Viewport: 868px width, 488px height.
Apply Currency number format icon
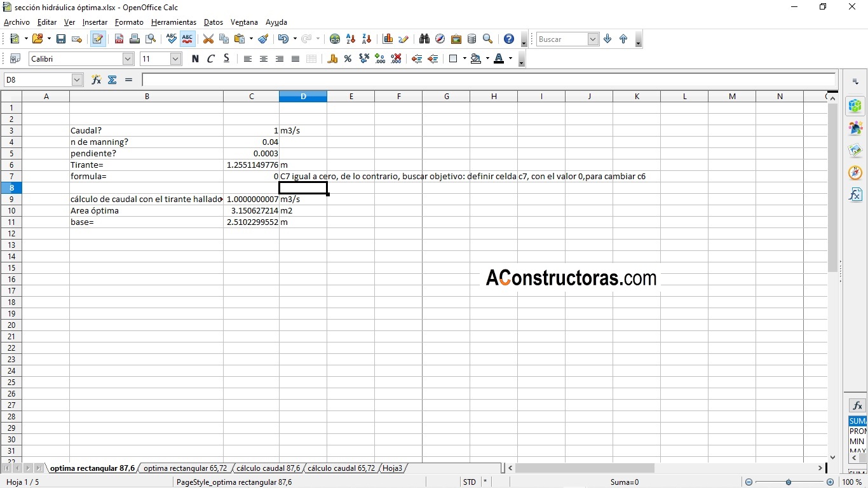[x=332, y=59]
